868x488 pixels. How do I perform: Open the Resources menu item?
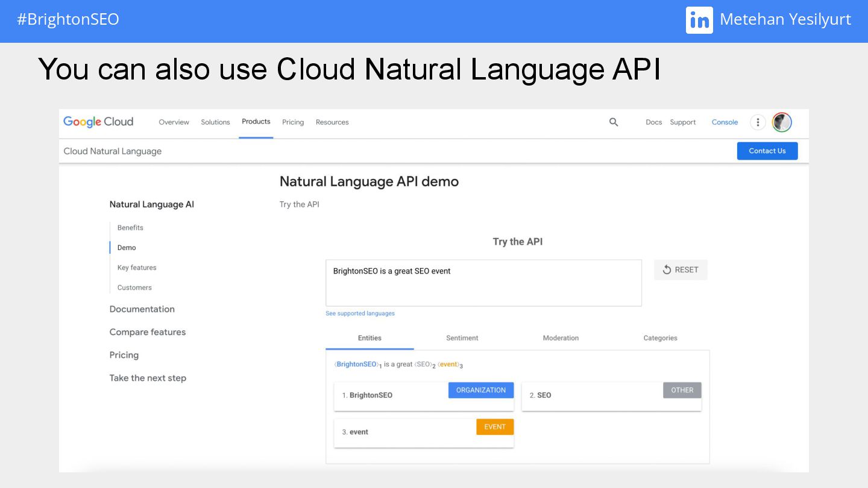(332, 122)
